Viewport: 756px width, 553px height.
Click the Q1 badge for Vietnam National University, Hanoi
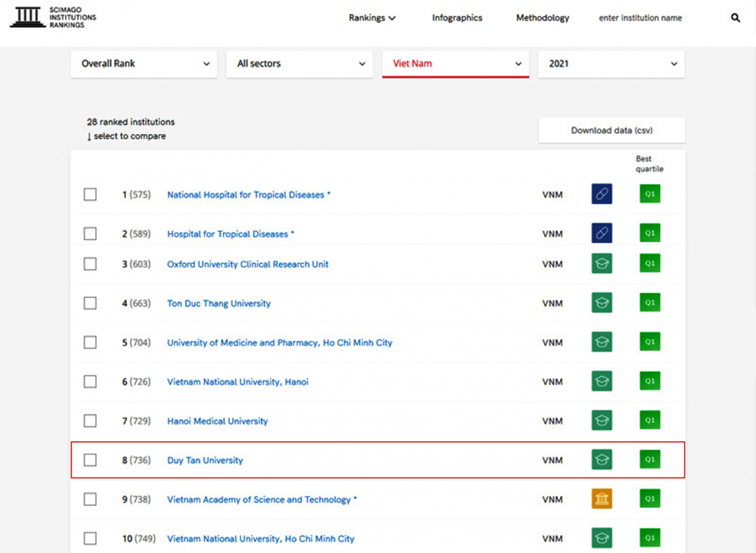coord(650,381)
